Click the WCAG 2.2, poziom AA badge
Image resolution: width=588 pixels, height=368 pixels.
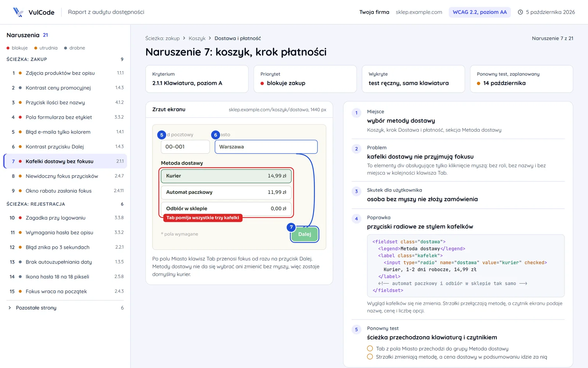[480, 12]
